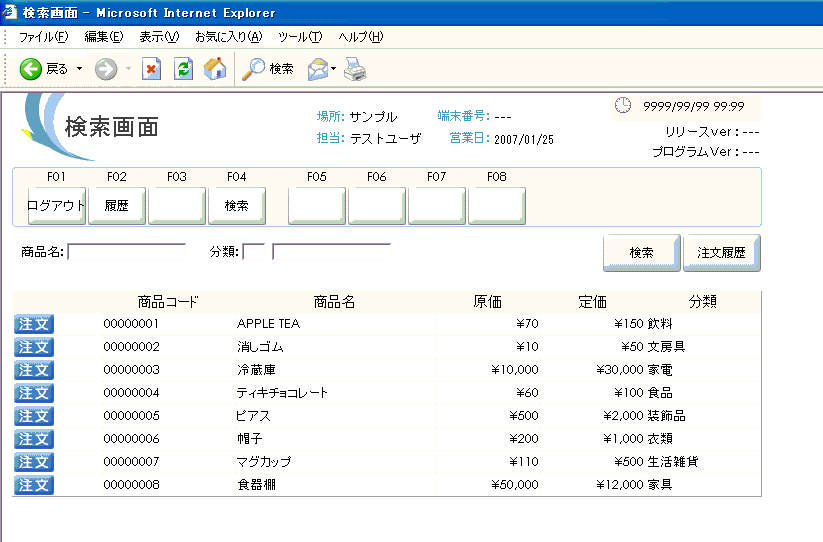Refresh the page with green arrows icon
This screenshot has height=542, width=823.
183,69
